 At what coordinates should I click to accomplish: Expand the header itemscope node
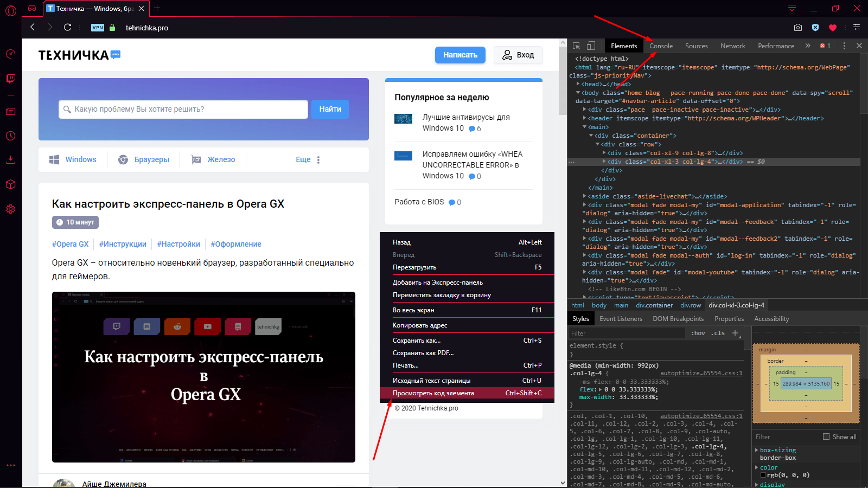coord(585,118)
